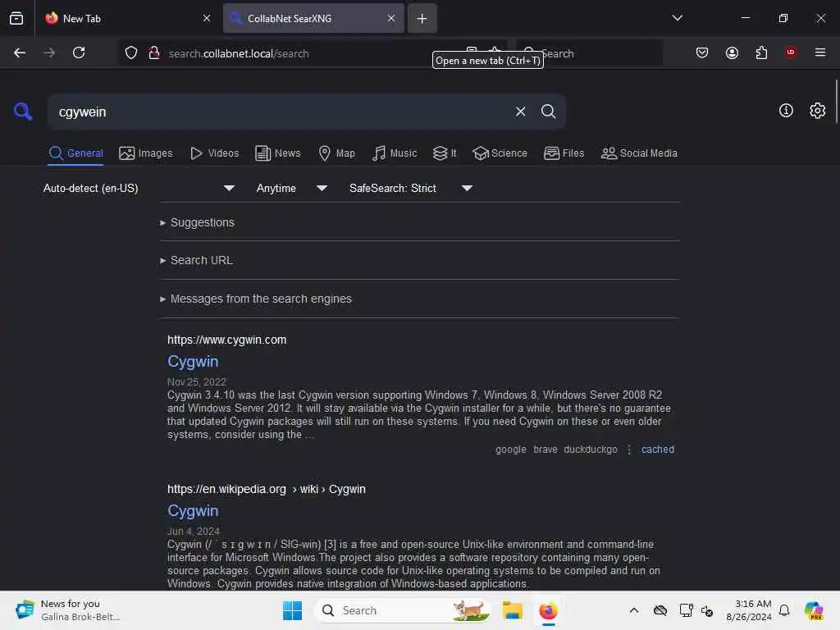Select the Images search category
The height and width of the screenshot is (630, 840).
click(x=146, y=153)
